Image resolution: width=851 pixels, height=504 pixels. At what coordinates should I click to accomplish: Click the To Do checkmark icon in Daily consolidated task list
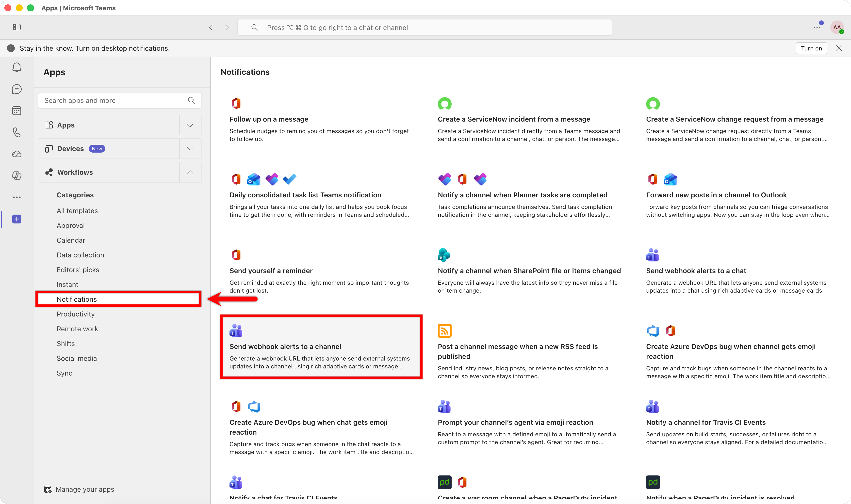(x=289, y=179)
